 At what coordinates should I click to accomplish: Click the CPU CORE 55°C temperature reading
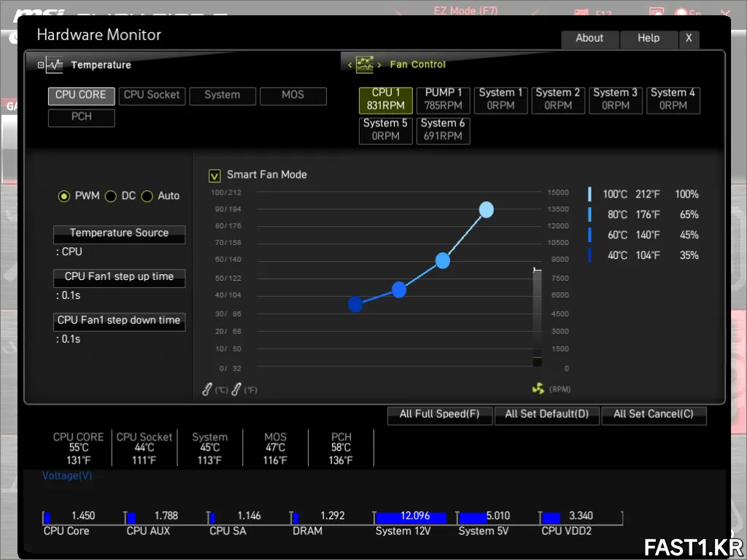[x=79, y=448]
